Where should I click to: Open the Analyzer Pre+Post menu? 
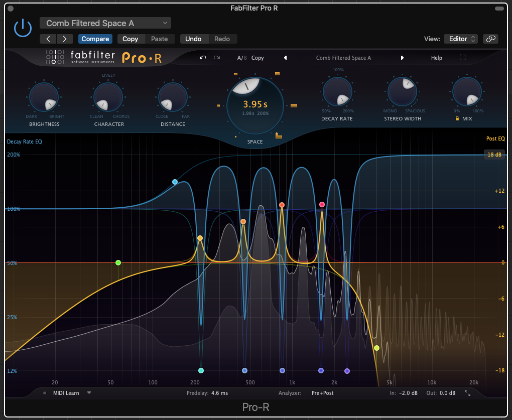(322, 393)
